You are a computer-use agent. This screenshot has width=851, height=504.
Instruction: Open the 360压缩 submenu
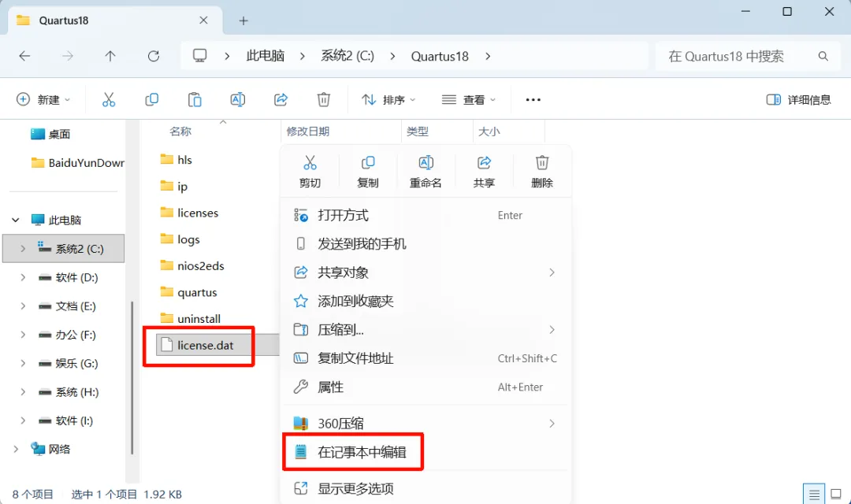point(426,424)
